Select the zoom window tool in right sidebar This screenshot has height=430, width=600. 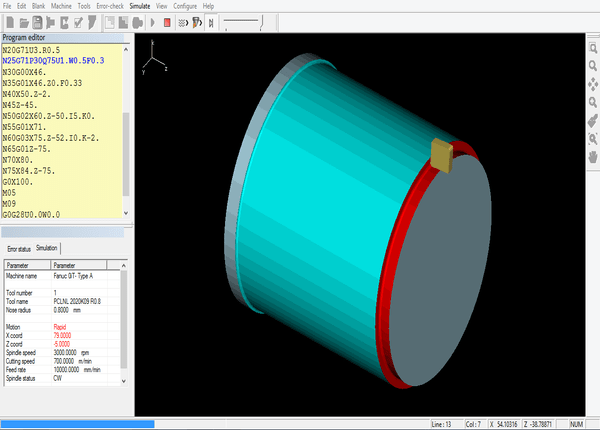point(593,49)
